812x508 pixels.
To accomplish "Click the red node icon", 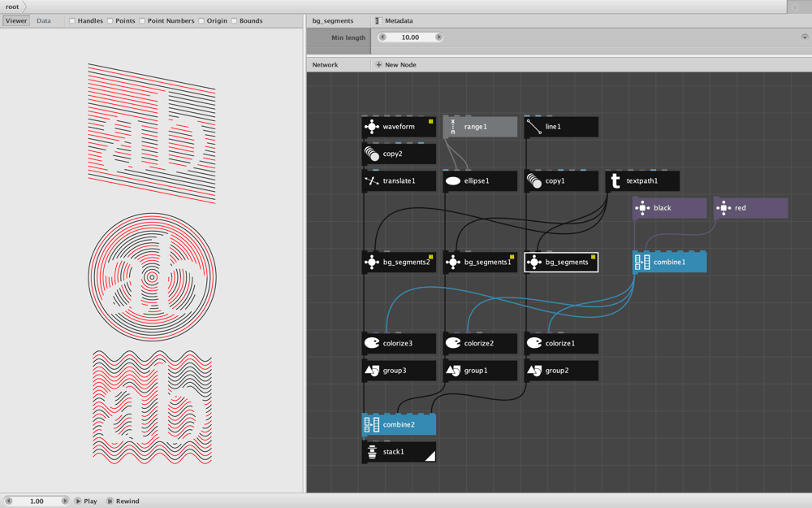I will point(723,208).
